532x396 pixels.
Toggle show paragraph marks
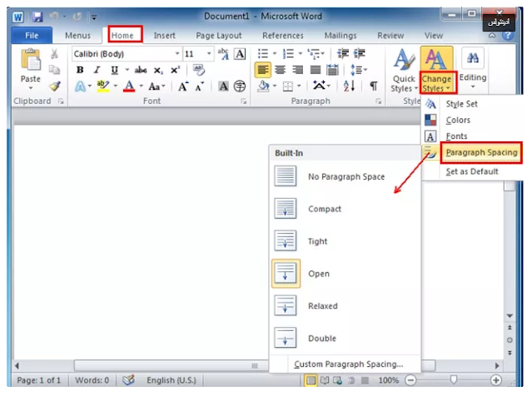click(x=374, y=87)
